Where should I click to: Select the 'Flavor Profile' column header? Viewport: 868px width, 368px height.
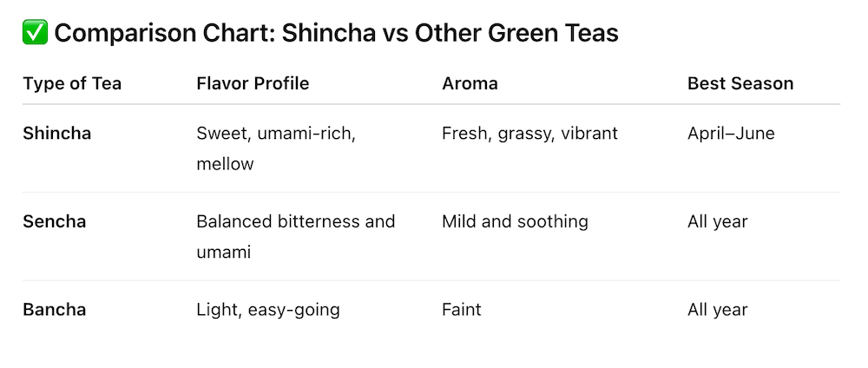253,83
